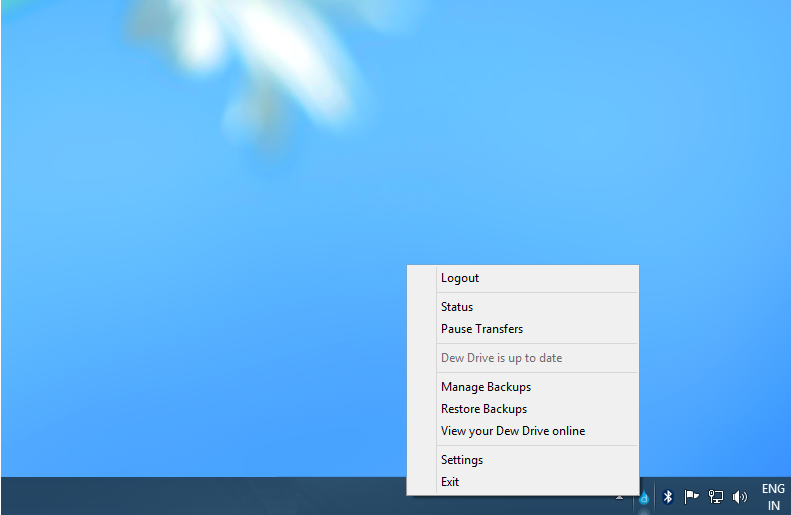The height and width of the screenshot is (515, 791).
Task: Click the volume speaker icon
Action: pos(740,497)
